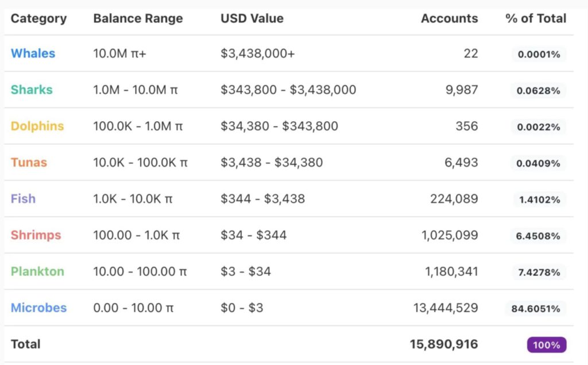
Task: Click the Whales category link
Action: click(33, 53)
